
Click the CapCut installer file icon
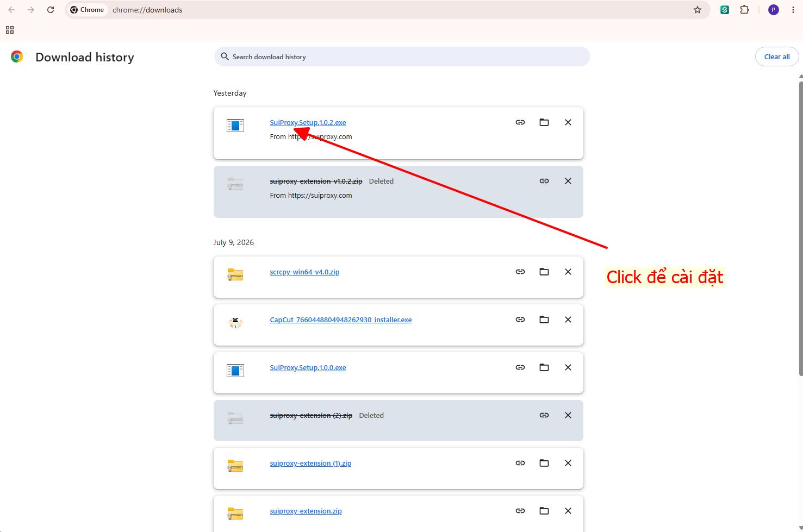[235, 322]
